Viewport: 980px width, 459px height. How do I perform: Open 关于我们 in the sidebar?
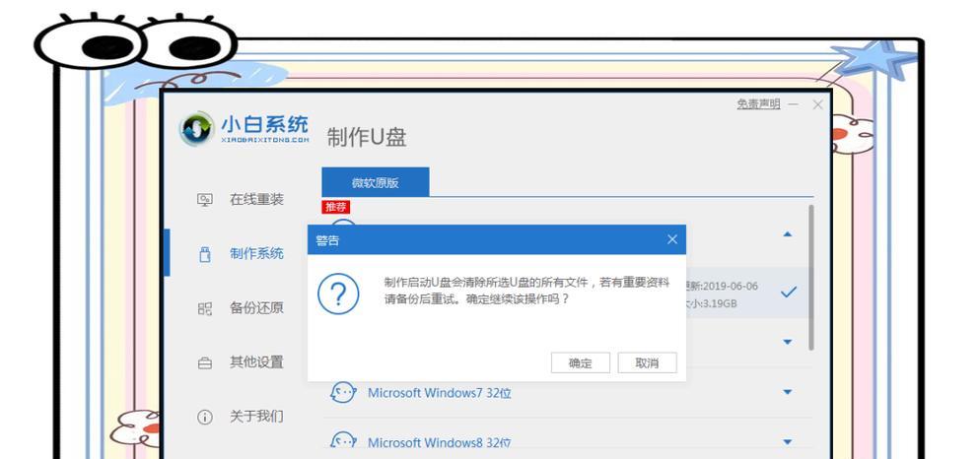[x=257, y=417]
